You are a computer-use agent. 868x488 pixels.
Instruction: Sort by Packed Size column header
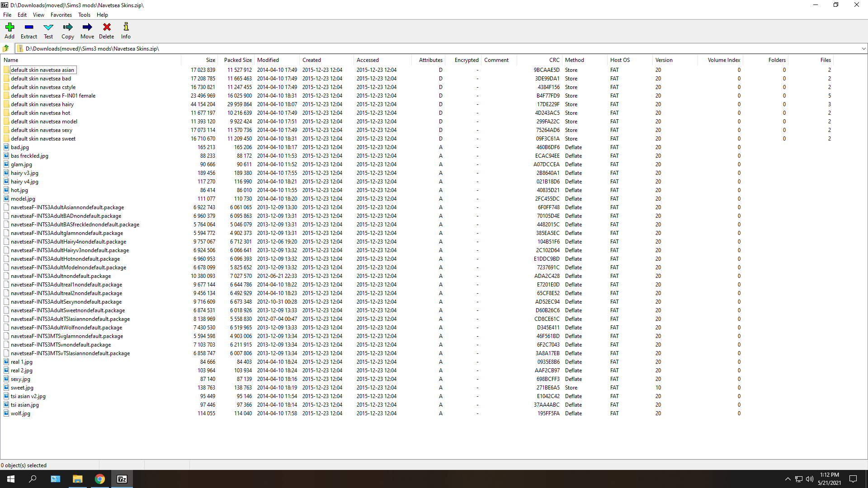tap(236, 60)
